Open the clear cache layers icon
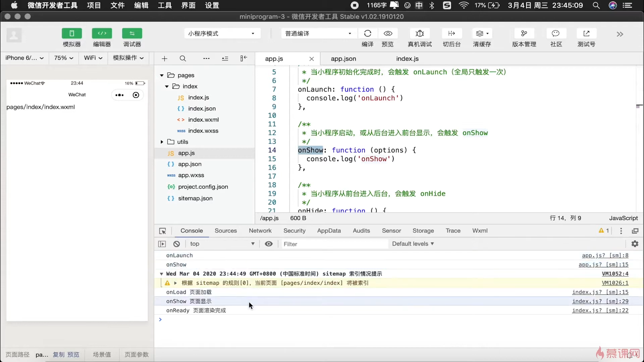644x362 pixels. point(482,33)
